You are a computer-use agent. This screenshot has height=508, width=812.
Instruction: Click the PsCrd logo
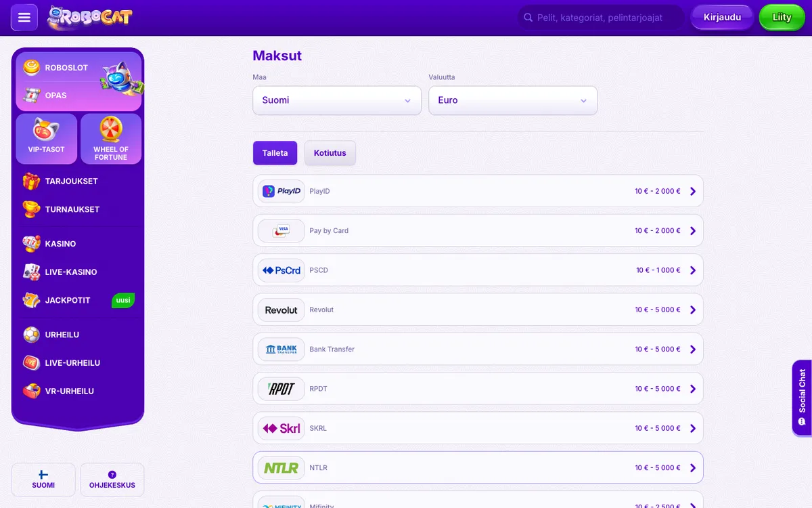click(x=281, y=270)
